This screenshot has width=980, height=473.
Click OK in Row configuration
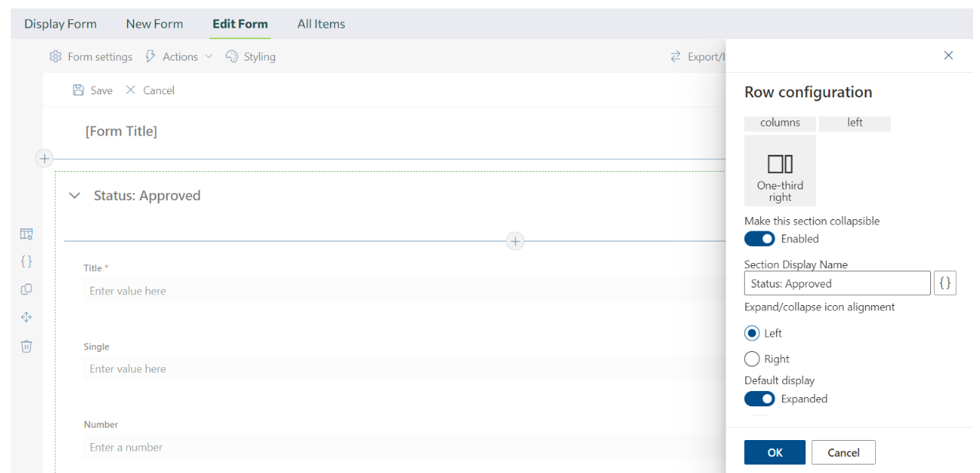(x=775, y=452)
